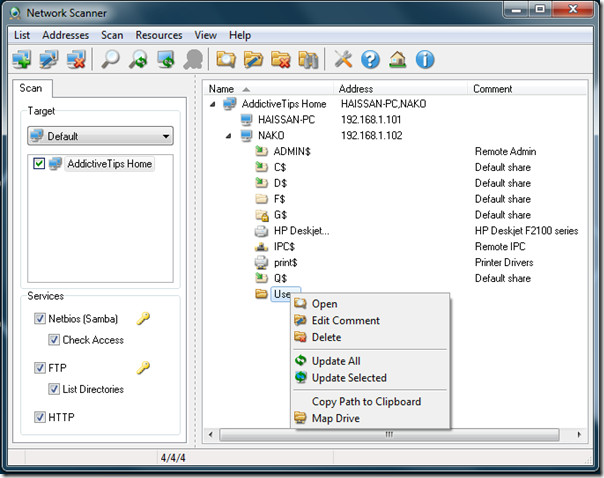Screen dimensions: 604x478
Task: Click the horizontal scrollbar right arrow
Action: coord(579,434)
